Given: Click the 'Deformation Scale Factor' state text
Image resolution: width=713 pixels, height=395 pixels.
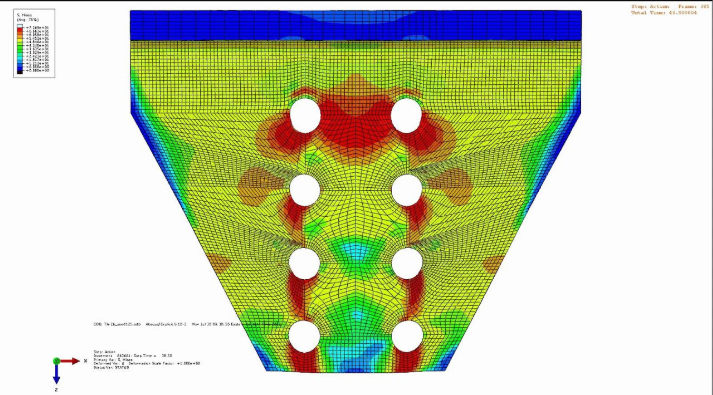Looking at the screenshot, I should pyautogui.click(x=164, y=364).
